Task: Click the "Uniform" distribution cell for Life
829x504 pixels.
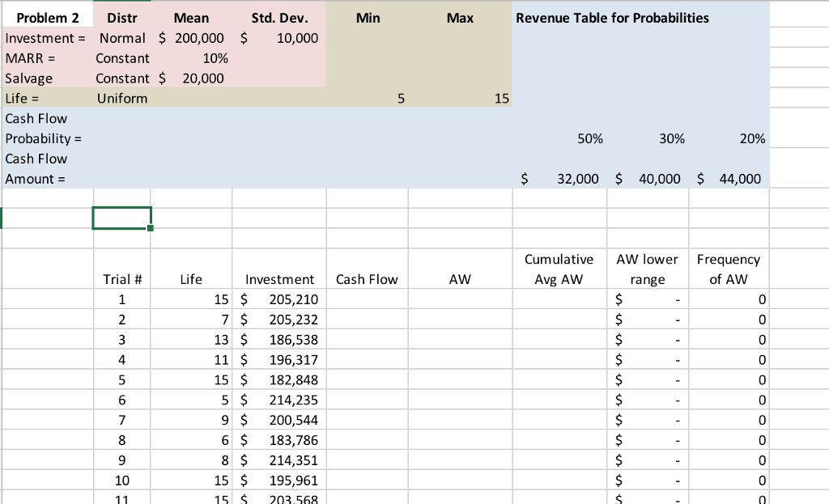Action: click(122, 99)
